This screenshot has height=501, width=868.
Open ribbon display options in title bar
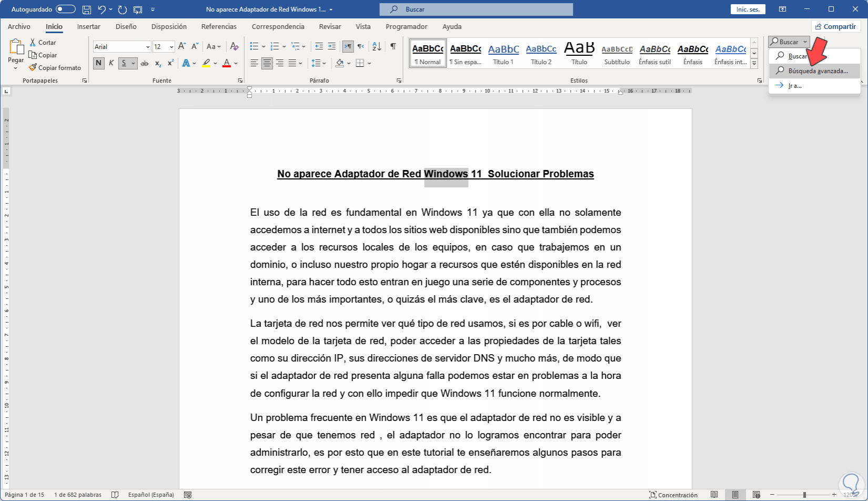(x=783, y=9)
